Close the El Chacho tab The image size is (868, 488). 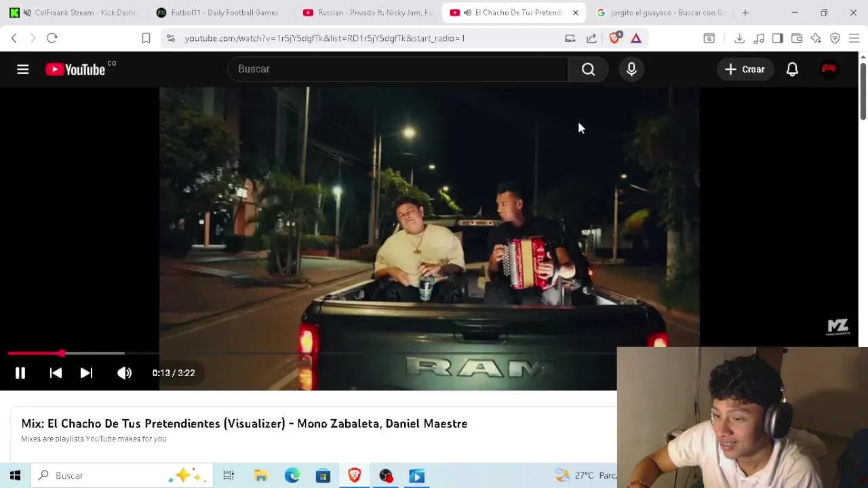coord(576,13)
